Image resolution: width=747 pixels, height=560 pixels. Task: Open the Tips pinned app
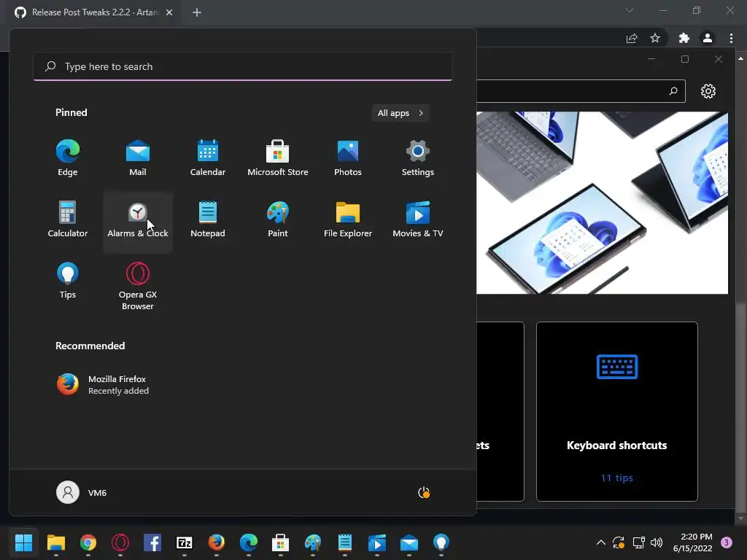point(68,281)
